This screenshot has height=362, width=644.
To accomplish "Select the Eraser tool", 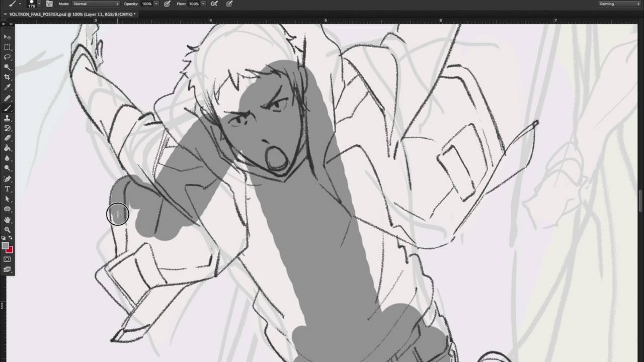I will [x=8, y=138].
